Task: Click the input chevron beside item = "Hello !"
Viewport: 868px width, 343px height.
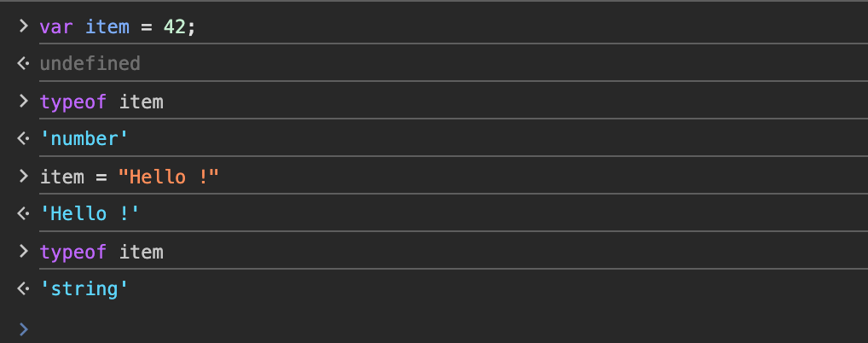Action: pos(23,177)
